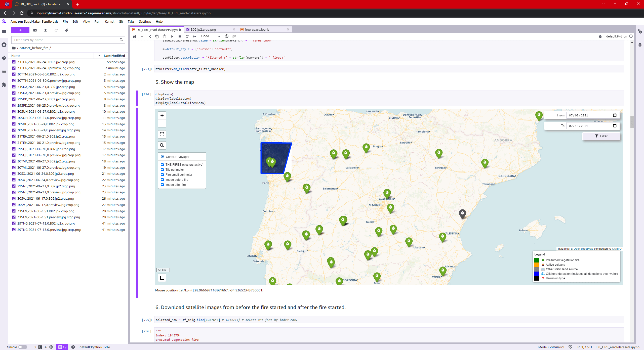Image resolution: width=644 pixels, height=350 pixels.
Task: Open the Kernel menu
Action: (x=109, y=21)
